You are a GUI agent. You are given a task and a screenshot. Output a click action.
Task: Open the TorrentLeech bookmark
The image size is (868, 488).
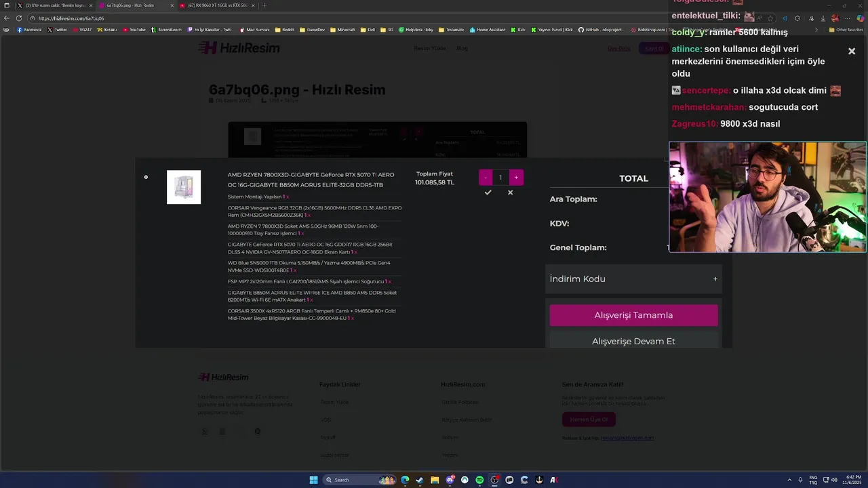point(166,30)
